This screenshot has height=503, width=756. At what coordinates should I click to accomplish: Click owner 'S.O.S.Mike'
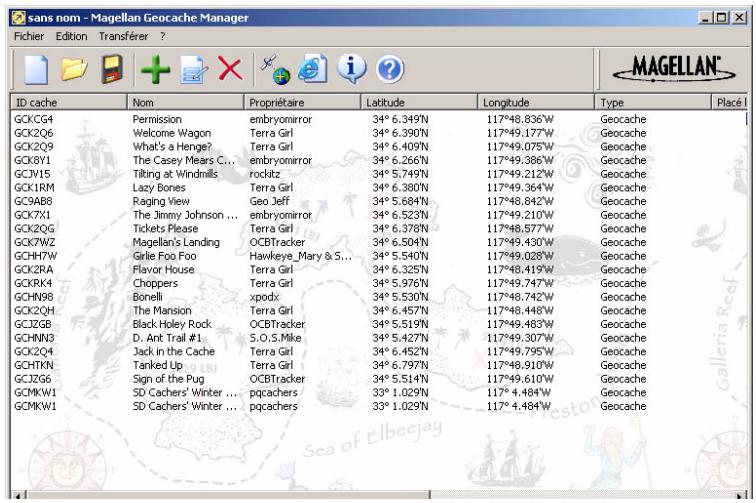275,338
